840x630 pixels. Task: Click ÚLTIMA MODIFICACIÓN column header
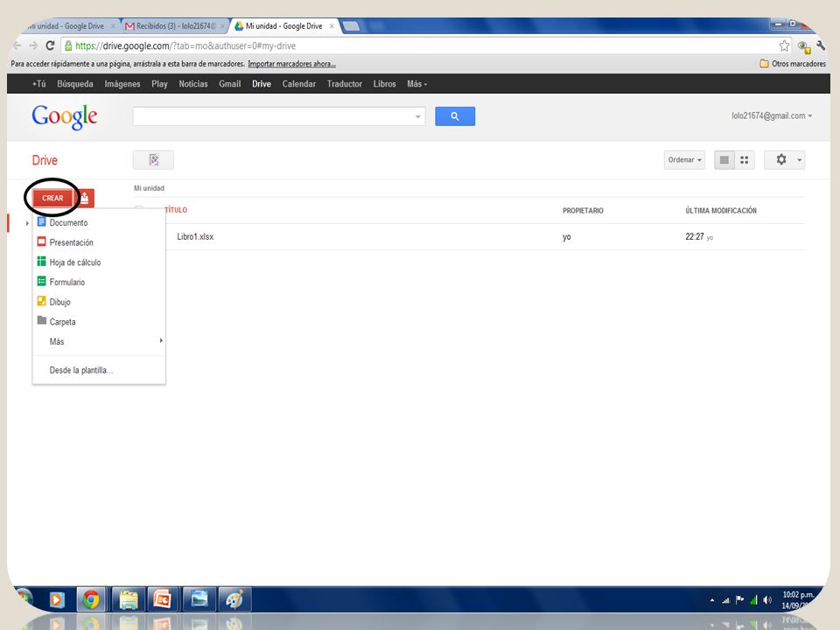[x=721, y=211]
